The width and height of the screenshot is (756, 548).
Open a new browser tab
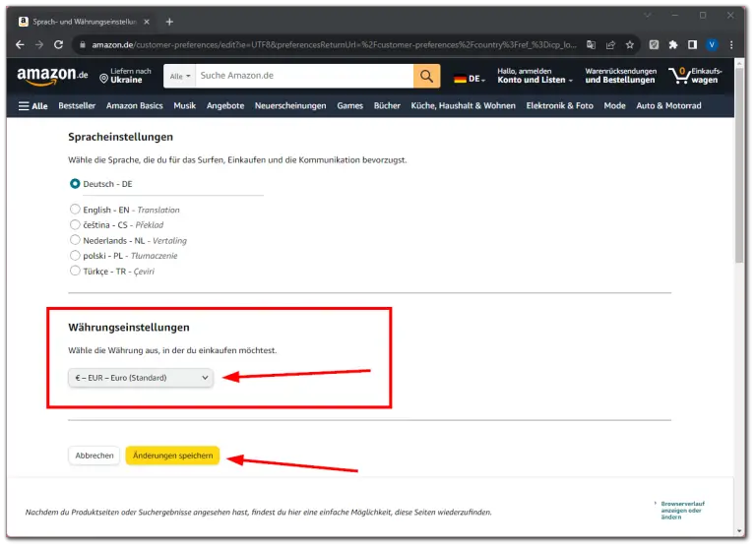pos(169,22)
